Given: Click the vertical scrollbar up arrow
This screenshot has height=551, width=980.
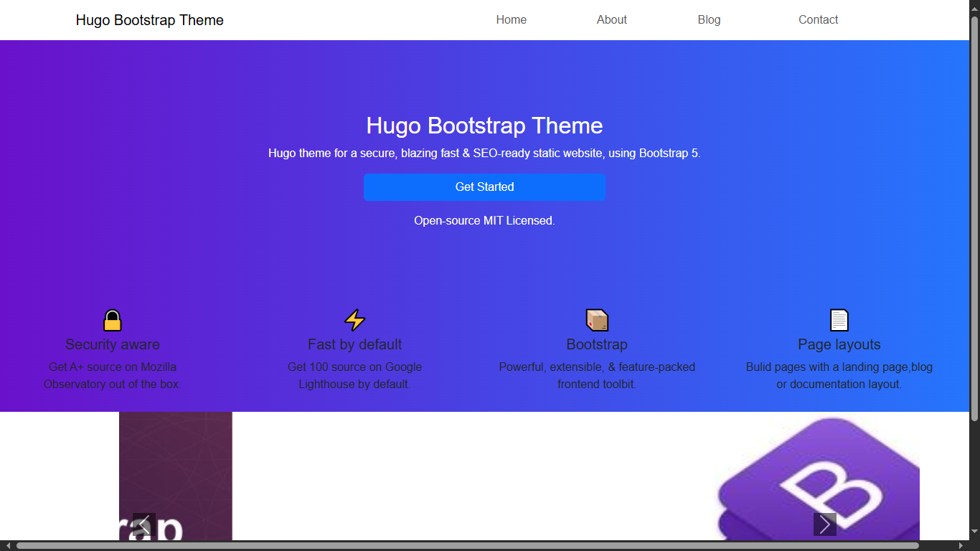Looking at the screenshot, I should pos(974,6).
